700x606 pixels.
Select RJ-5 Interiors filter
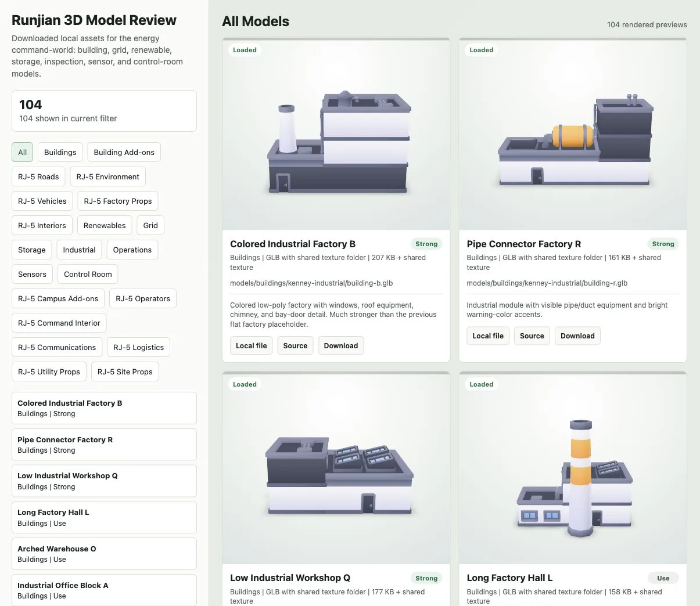(x=42, y=225)
